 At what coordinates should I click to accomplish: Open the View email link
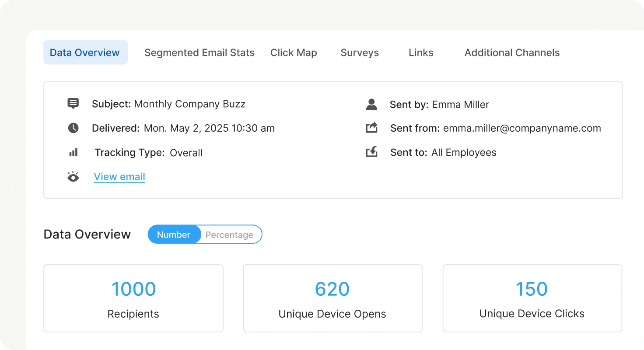[x=119, y=176]
